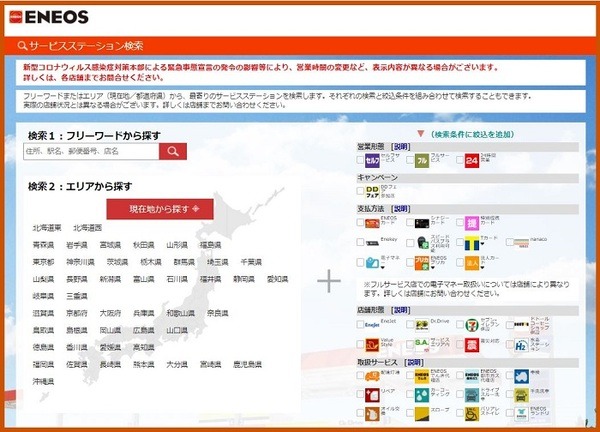Enable the 24時間営業 checkbox
Screen dimensions: 600x432
pos(460,160)
